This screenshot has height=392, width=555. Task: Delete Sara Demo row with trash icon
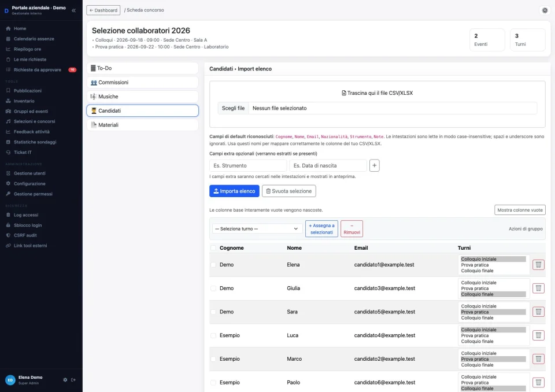pos(538,312)
